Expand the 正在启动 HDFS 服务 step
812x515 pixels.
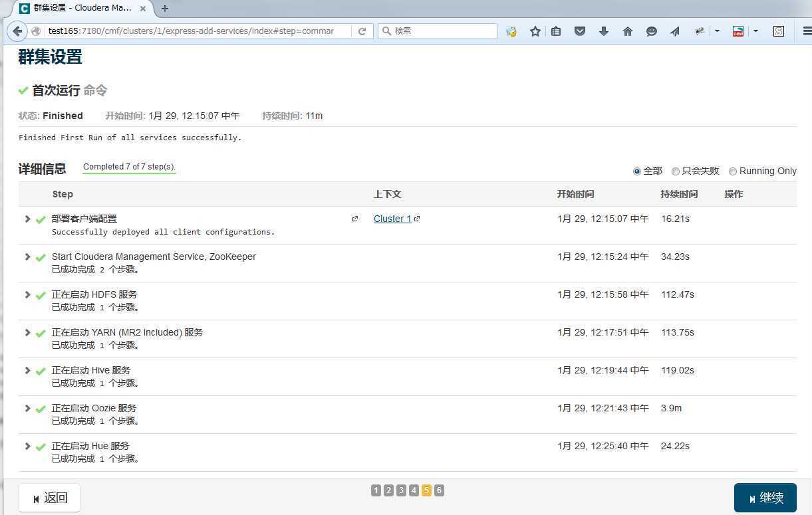tap(27, 294)
